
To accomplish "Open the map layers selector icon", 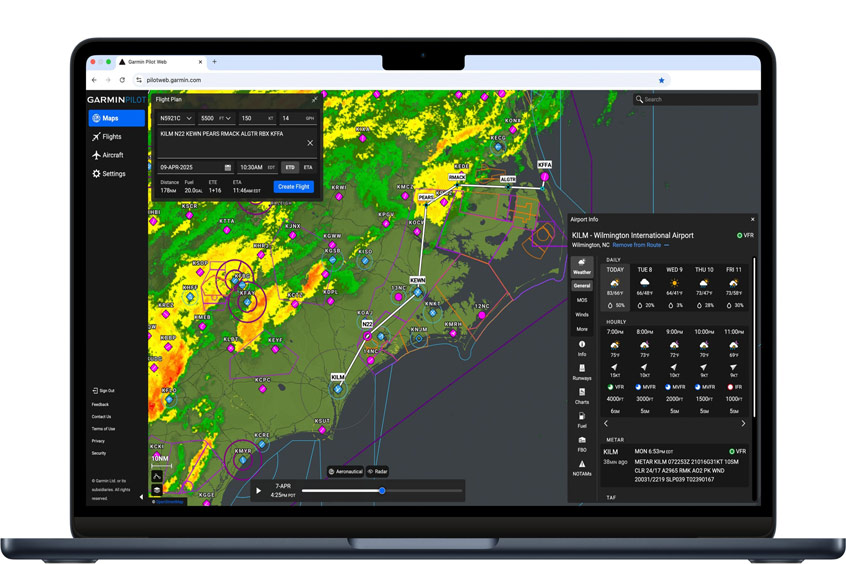I will [x=157, y=490].
